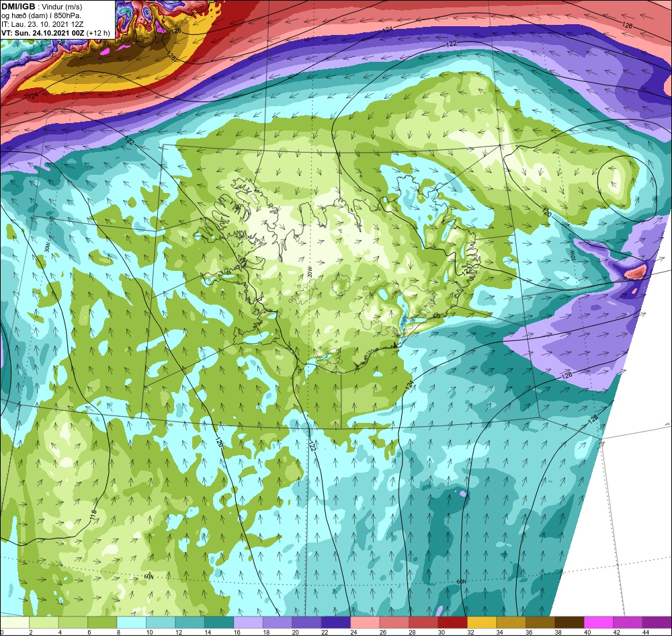Image resolution: width=672 pixels, height=636 pixels.
Task: Click the 'og hæð (dam) í 850hPa.' line
Action: (x=42, y=15)
